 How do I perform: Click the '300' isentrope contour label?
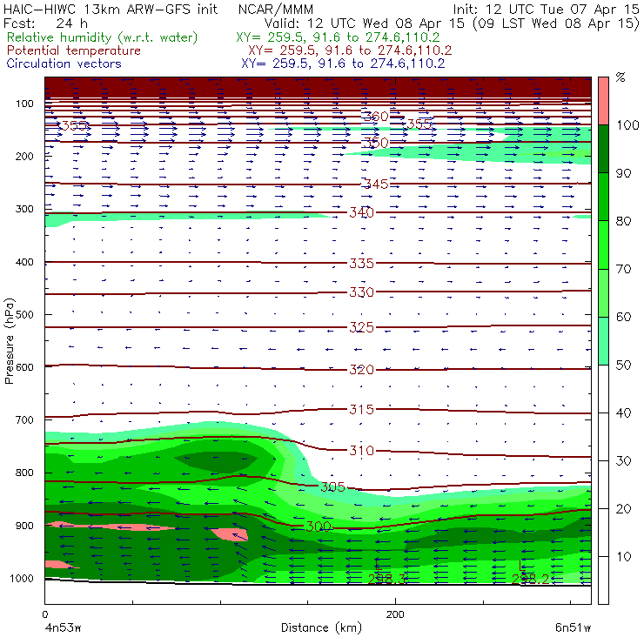coord(319,527)
